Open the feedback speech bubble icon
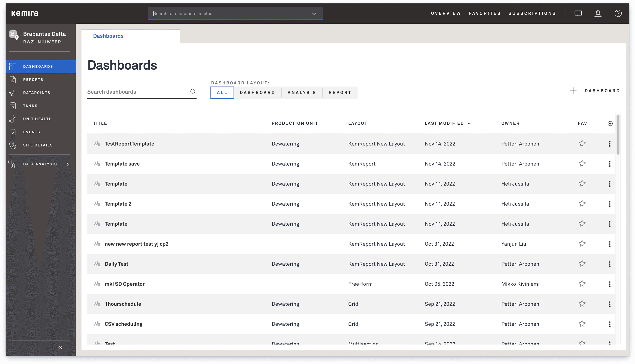 [x=578, y=13]
